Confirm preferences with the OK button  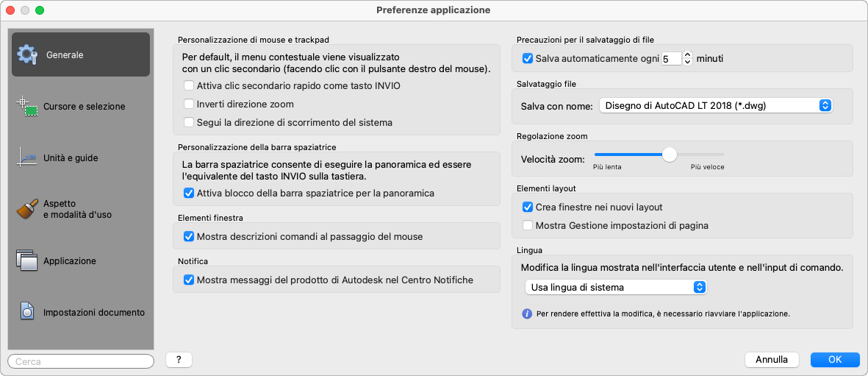coord(834,360)
